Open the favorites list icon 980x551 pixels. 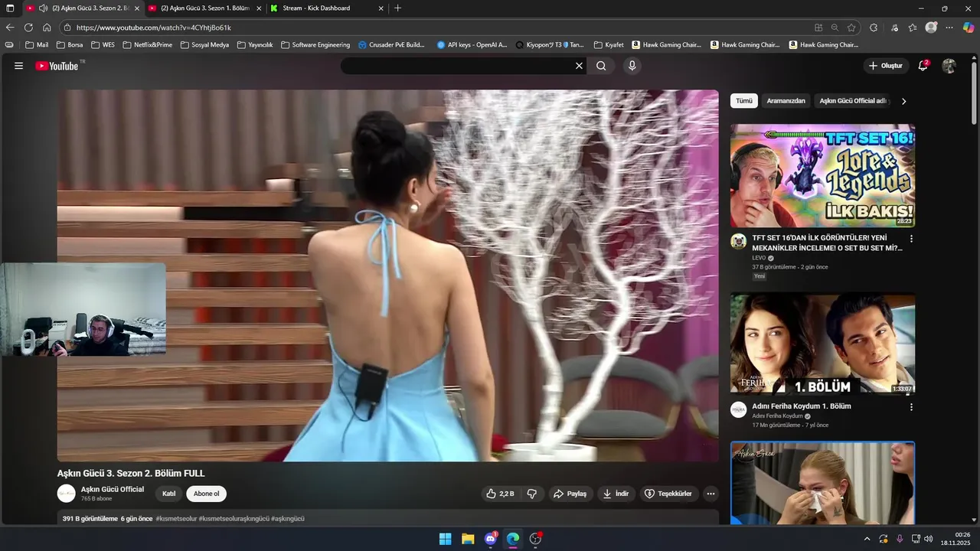[x=913, y=28]
